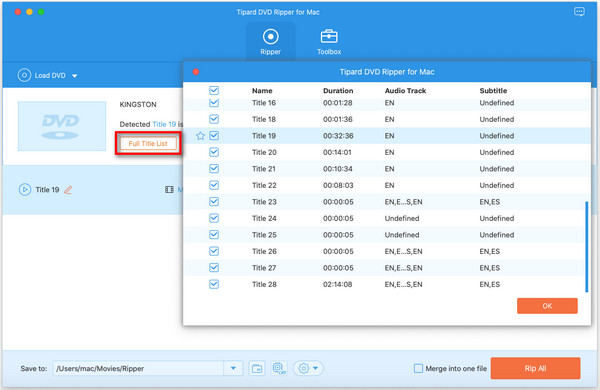Select the Title 20 row name
Viewport: 600px width, 390px height.
click(x=264, y=152)
